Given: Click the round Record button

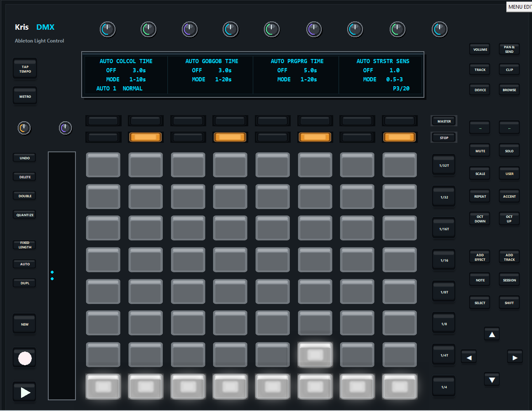Looking at the screenshot, I should click(x=25, y=358).
